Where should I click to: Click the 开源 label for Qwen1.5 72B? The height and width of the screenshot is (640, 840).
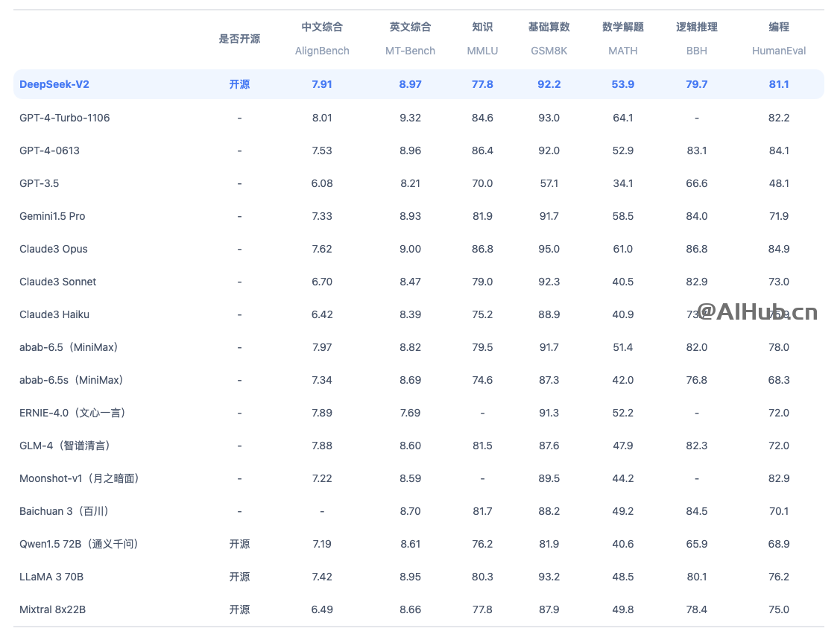[239, 544]
